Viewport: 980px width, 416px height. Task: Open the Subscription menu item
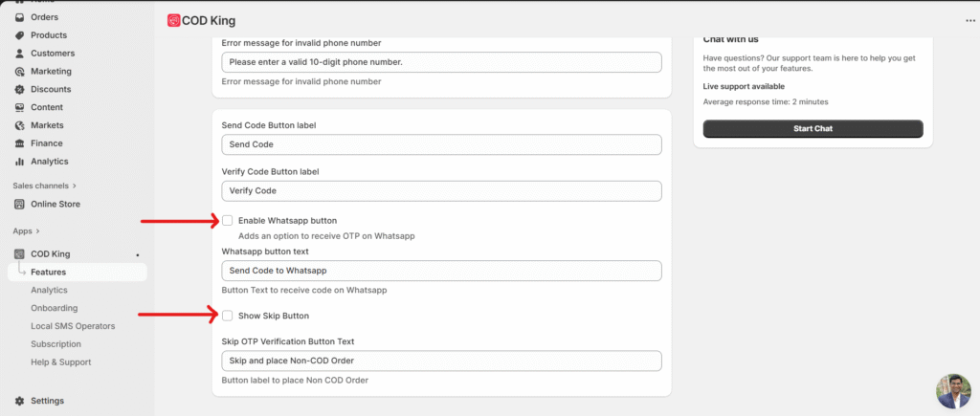pyautogui.click(x=56, y=344)
